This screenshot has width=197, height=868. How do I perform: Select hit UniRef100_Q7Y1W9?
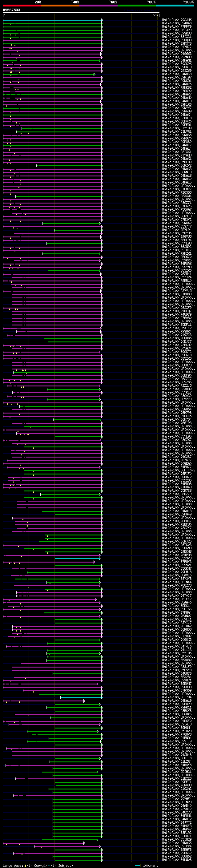pos(177,128)
